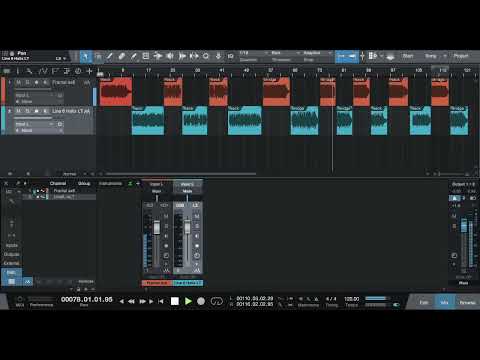Click the 00078.01.01.95 position display
480x360 pixels.
point(87,299)
